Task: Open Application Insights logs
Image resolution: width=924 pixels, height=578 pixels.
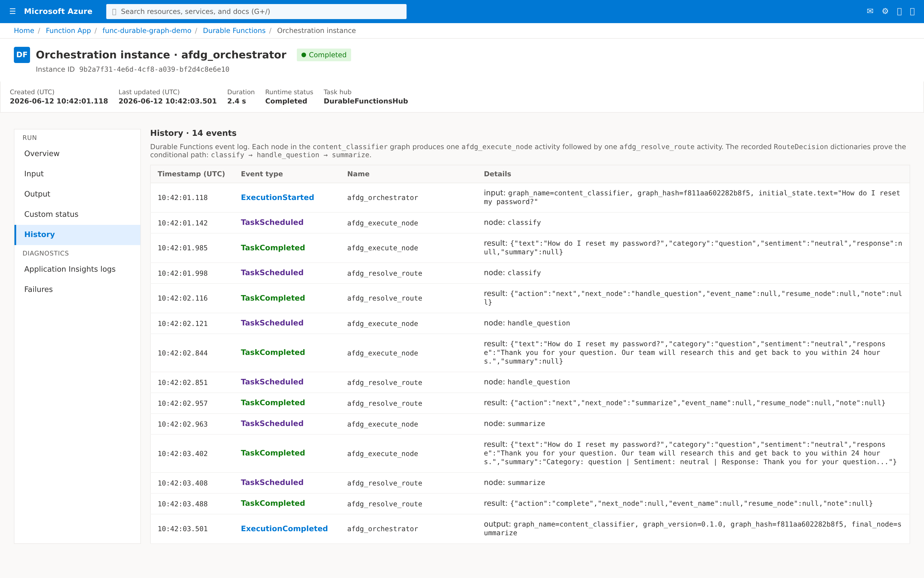Action: pos(77,269)
